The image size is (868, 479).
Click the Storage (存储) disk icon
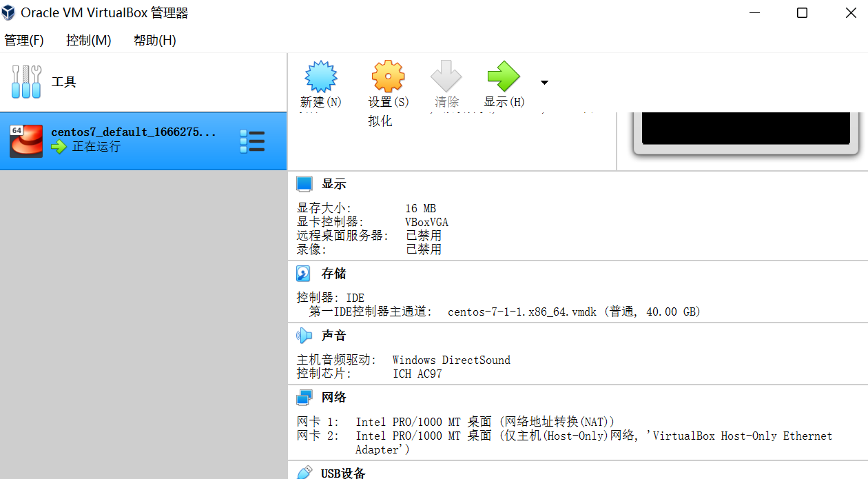(x=304, y=274)
